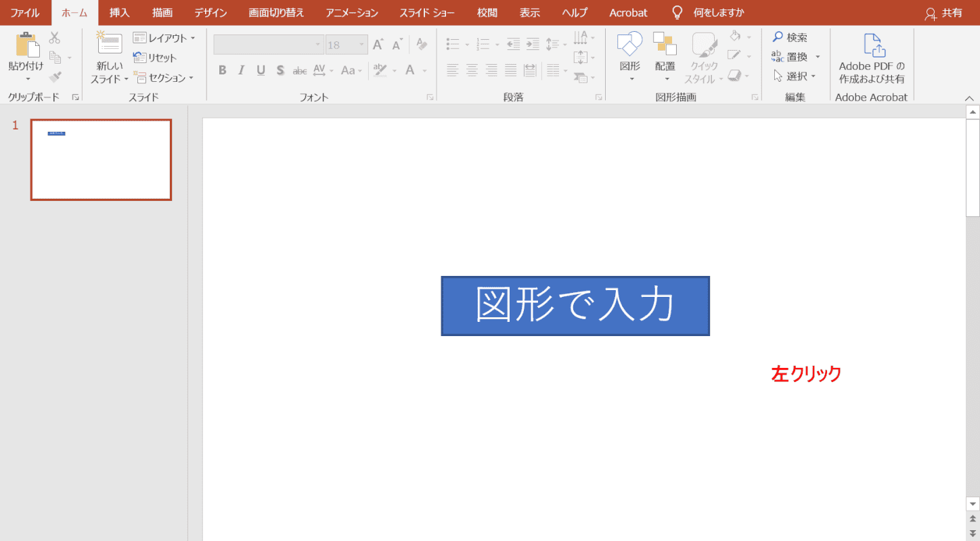Click the Paste (貼り付け) clipboard icon
The image size is (980, 541).
tap(26, 44)
